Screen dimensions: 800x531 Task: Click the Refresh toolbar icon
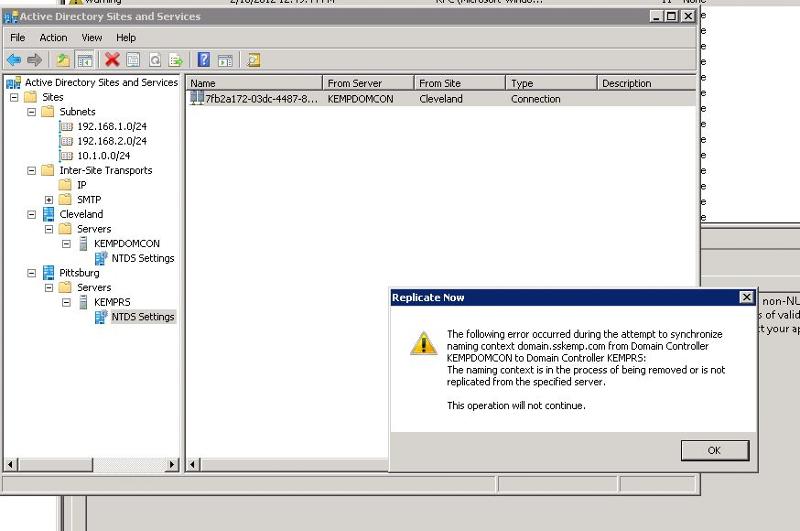click(155, 60)
